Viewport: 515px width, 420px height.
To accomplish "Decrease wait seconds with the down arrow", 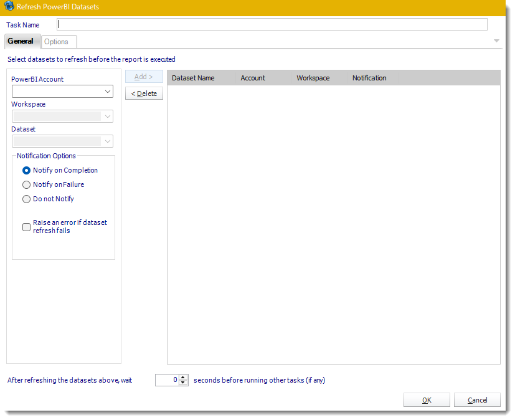I will 183,383.
